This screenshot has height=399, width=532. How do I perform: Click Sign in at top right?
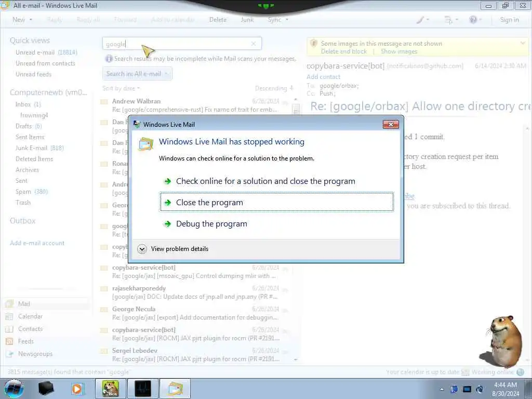[x=509, y=20]
